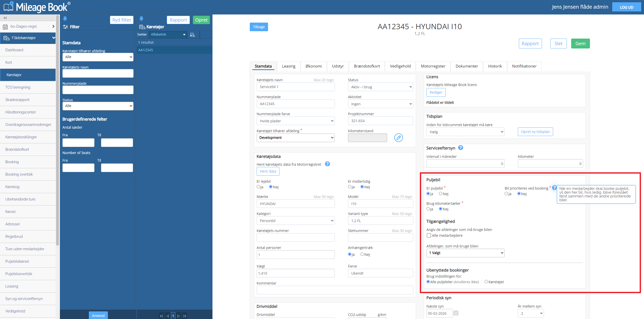
Task: Open help for Serviceeftersyn
Action: pyautogui.click(x=461, y=147)
